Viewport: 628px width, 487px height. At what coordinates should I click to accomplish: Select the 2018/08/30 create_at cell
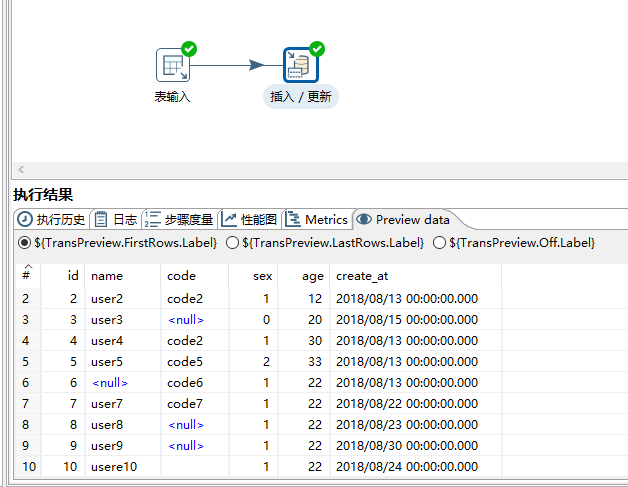[415, 446]
